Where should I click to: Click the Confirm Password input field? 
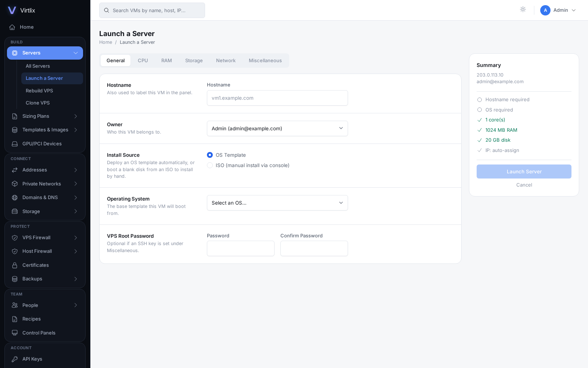314,248
